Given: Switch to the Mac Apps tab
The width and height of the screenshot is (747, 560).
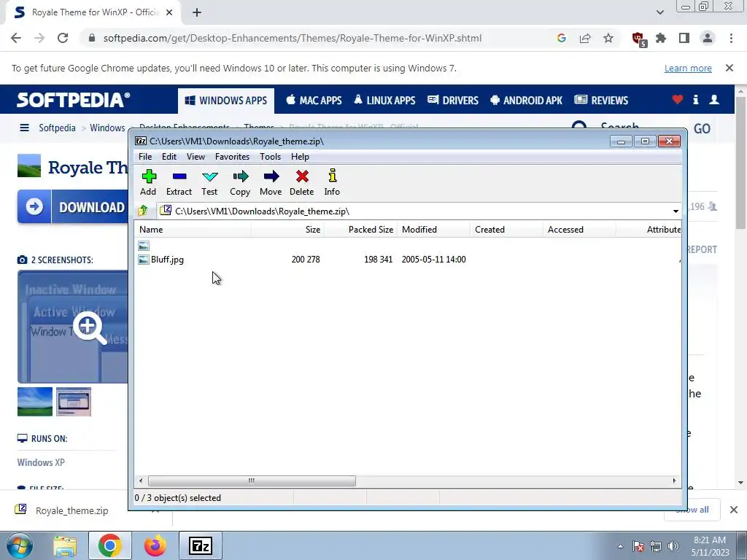Looking at the screenshot, I should [314, 101].
